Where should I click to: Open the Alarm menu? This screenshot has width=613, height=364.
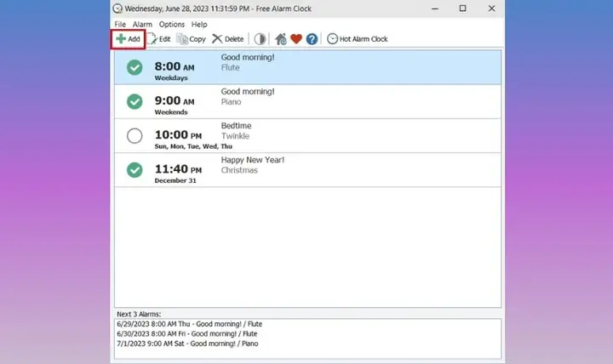[x=142, y=24]
